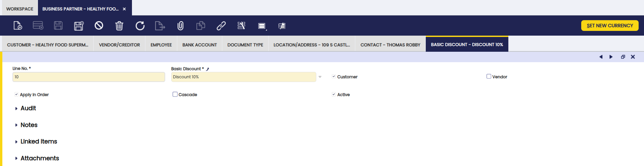644x166 pixels.
Task: Expand the Linked Items section
Action: pos(39,141)
